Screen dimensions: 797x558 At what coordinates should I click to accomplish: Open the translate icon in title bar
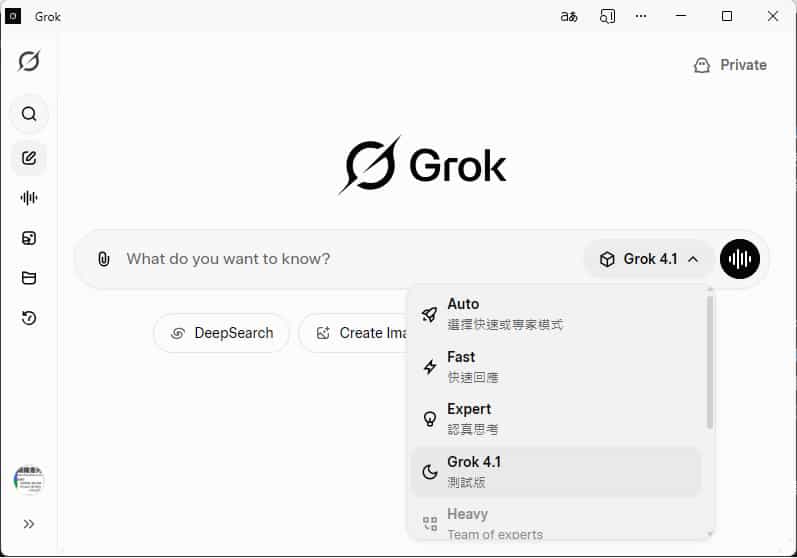[569, 16]
